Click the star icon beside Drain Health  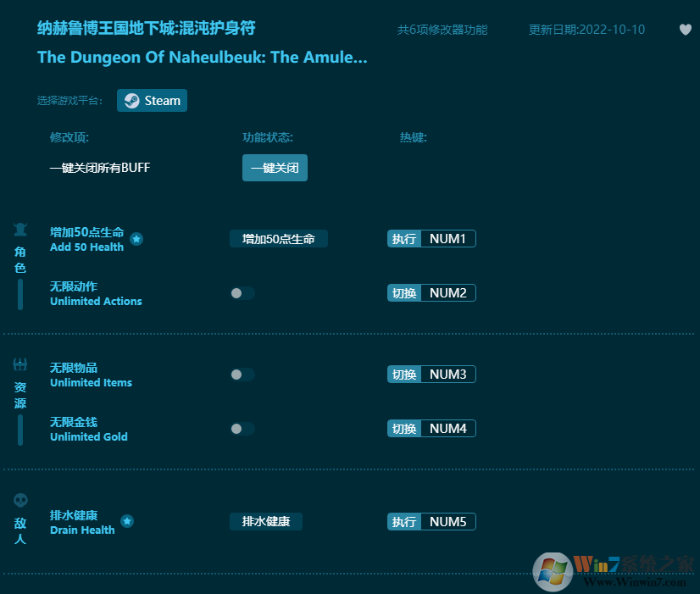(x=127, y=521)
